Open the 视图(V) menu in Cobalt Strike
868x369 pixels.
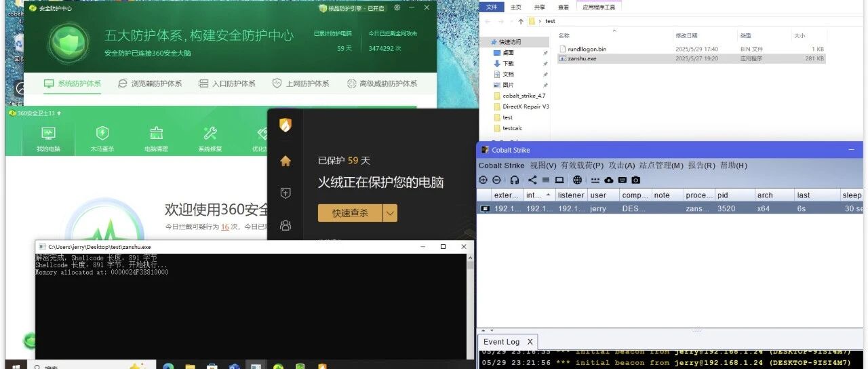(543, 166)
